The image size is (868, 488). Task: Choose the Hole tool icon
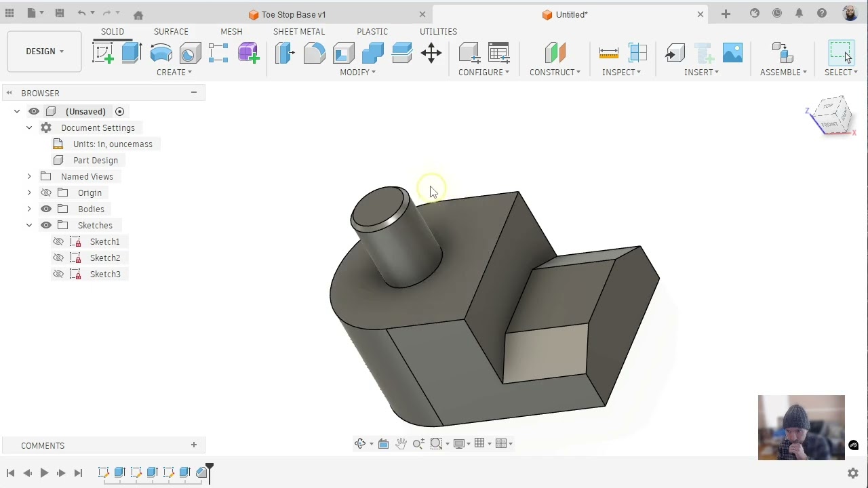(190, 53)
